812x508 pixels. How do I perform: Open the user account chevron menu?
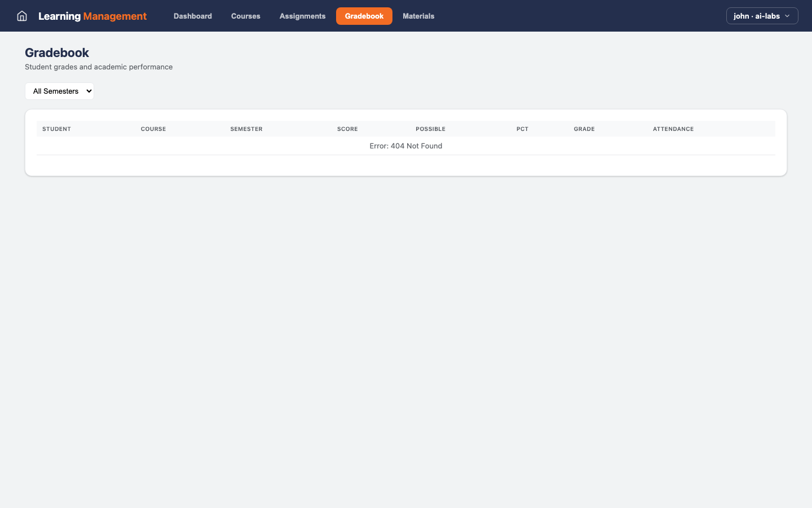(x=788, y=16)
